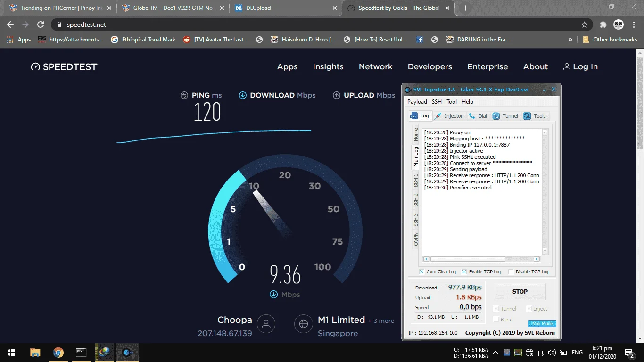Open File Explorer from the taskbar
The height and width of the screenshot is (362, 644).
35,353
